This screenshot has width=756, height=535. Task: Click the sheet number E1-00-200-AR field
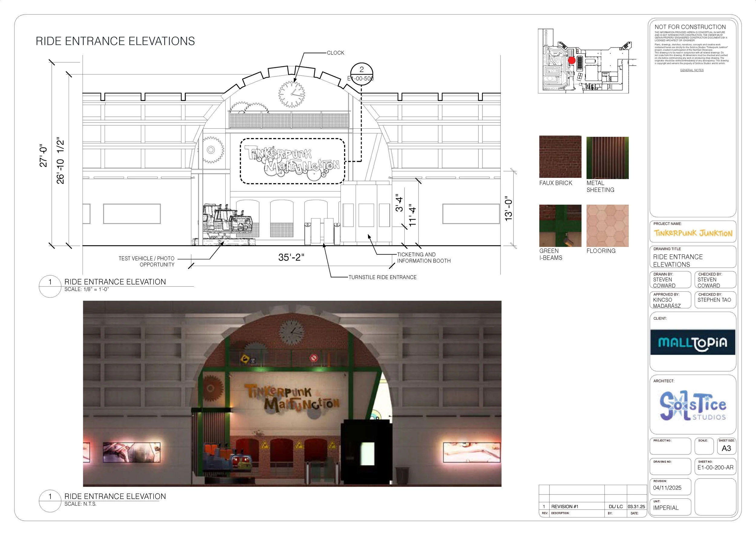715,468
